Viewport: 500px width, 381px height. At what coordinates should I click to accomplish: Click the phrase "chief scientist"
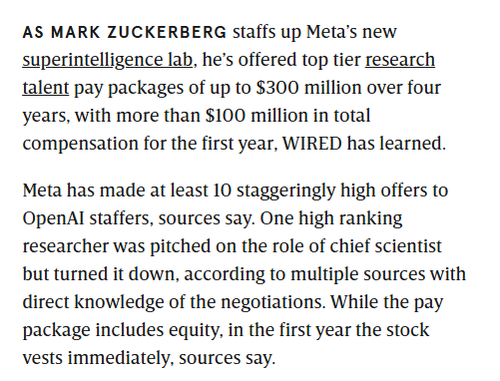pyautogui.click(x=386, y=246)
